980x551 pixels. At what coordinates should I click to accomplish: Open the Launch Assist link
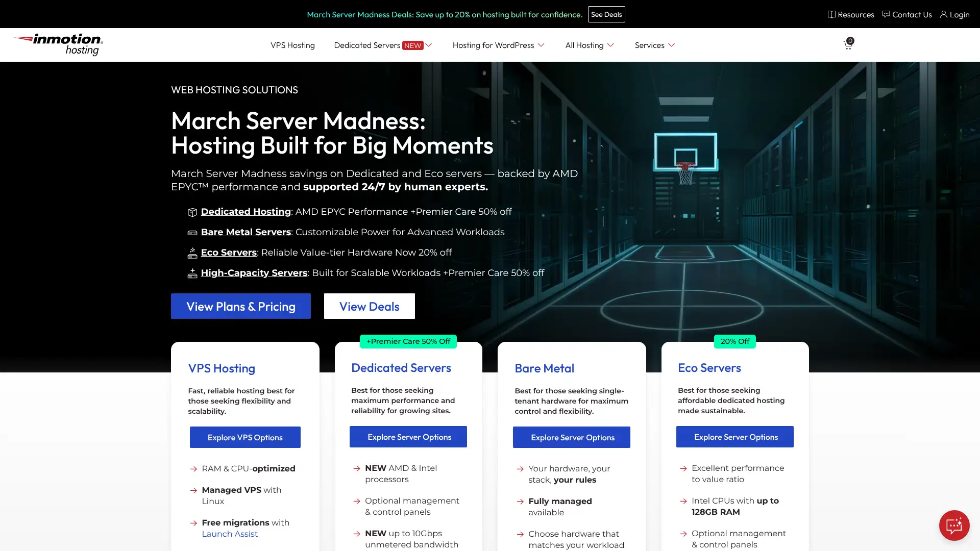coord(230,534)
